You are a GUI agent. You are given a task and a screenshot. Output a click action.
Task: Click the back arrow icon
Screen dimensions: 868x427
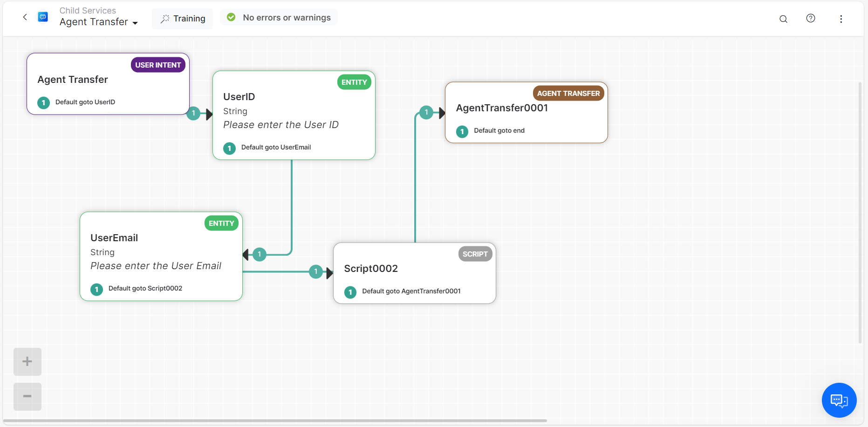click(25, 17)
